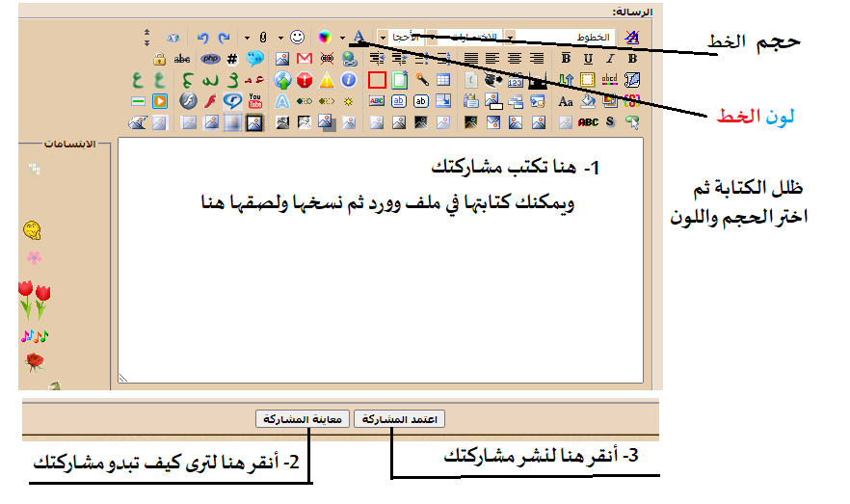Expand the arrow beside the paperclip icon

pyautogui.click(x=247, y=38)
